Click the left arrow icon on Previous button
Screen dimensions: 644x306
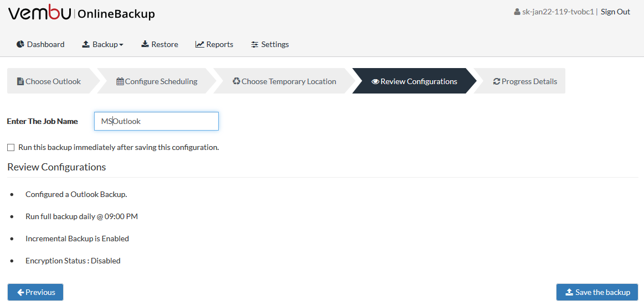[20, 292]
